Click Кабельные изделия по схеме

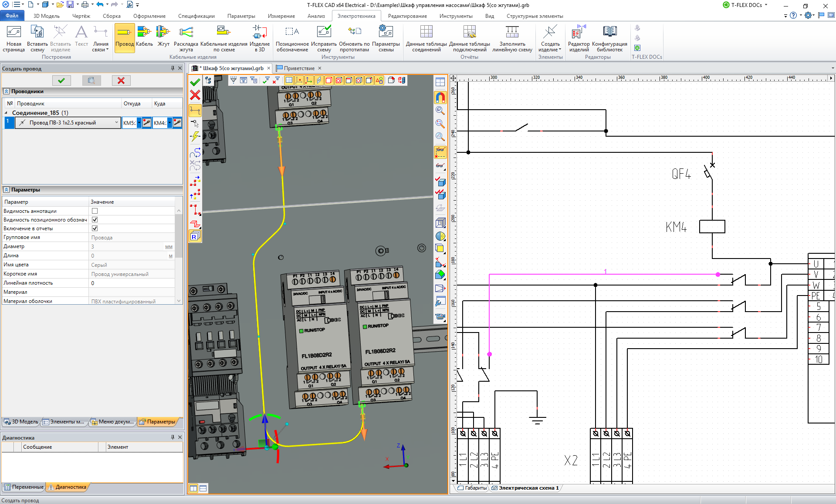(224, 38)
